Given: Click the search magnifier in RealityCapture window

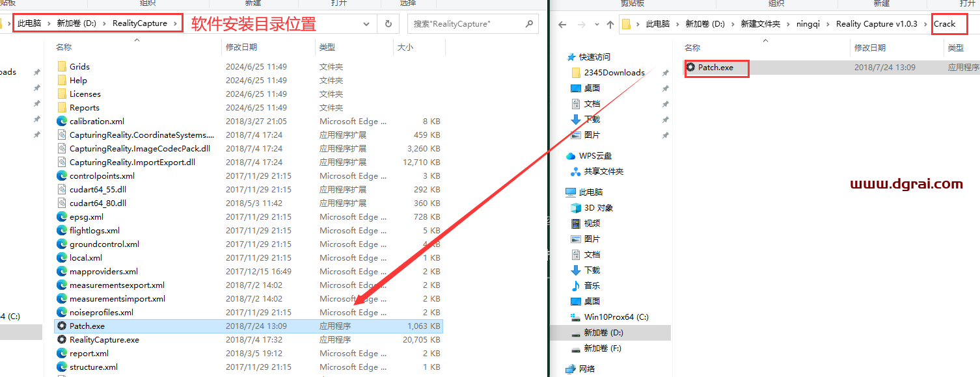Looking at the screenshot, I should [x=529, y=23].
